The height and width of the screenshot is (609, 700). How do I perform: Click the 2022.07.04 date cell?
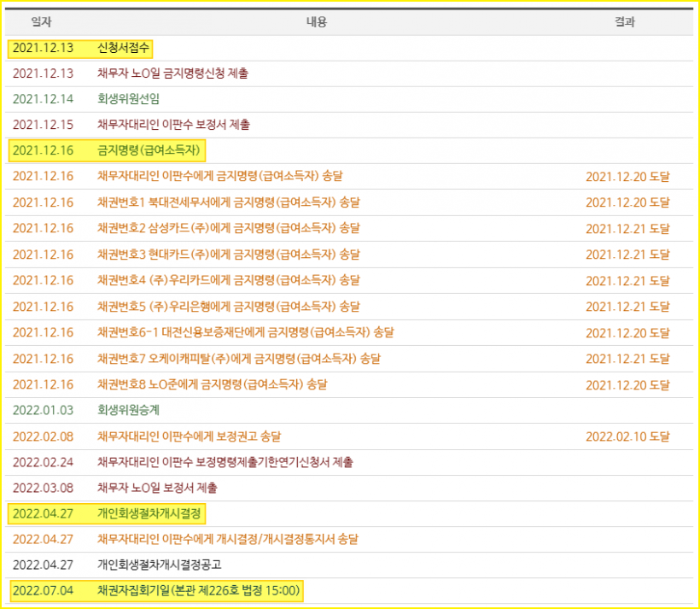coord(43,591)
